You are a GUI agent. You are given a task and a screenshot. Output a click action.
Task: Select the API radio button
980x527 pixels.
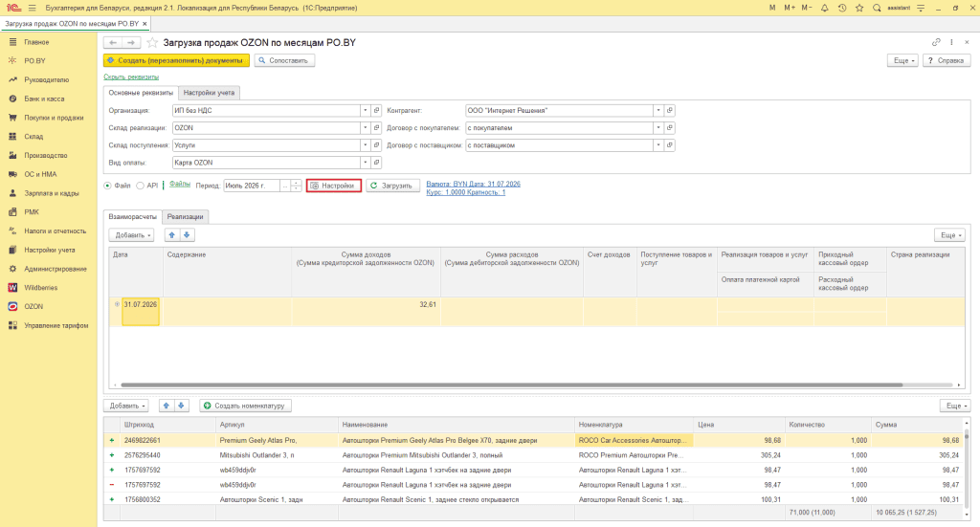click(140, 186)
